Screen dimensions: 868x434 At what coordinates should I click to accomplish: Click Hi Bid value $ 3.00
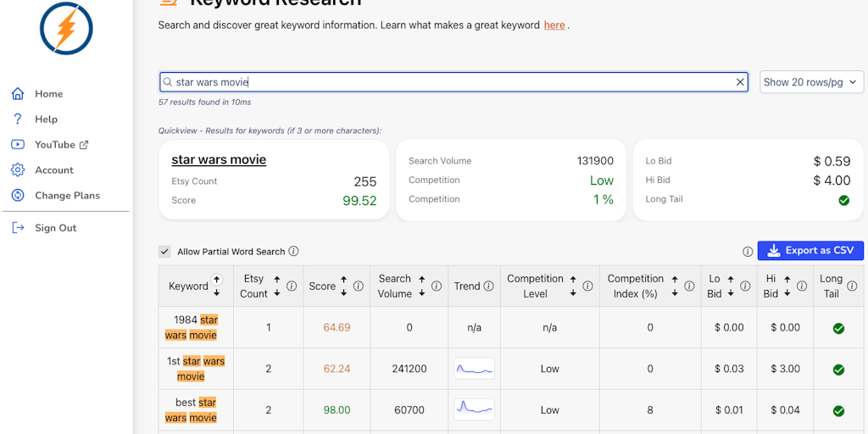786,369
